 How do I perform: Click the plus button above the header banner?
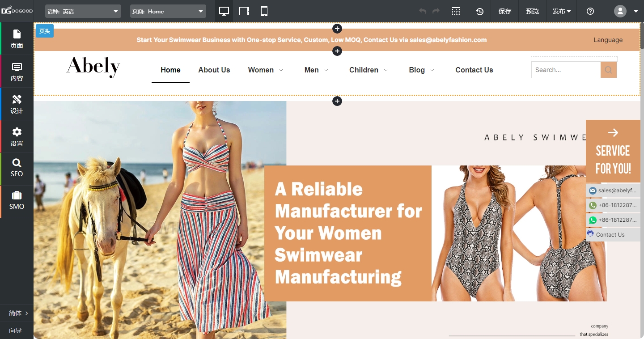point(337,29)
